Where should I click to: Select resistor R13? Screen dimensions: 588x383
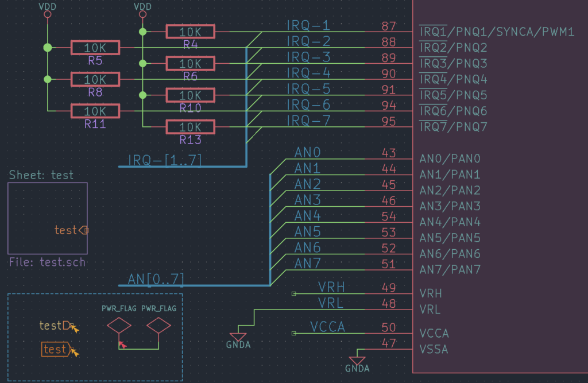click(190, 126)
